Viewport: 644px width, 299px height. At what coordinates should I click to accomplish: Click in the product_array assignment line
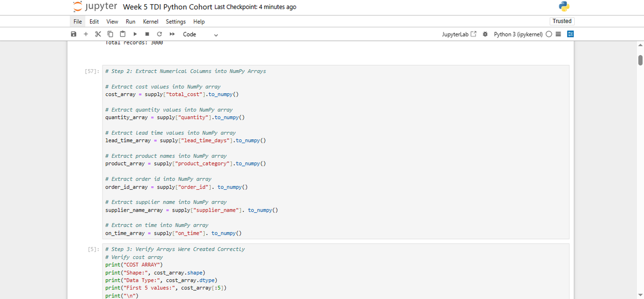point(186,163)
